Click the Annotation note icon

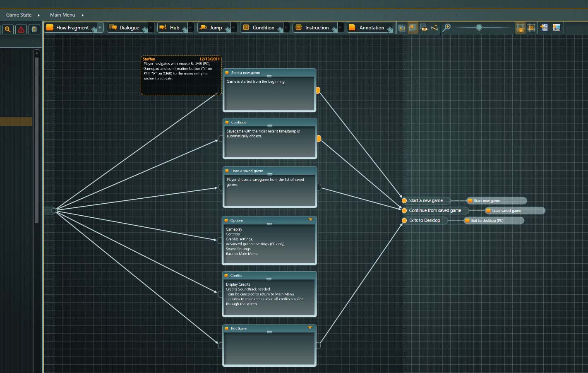[x=352, y=27]
